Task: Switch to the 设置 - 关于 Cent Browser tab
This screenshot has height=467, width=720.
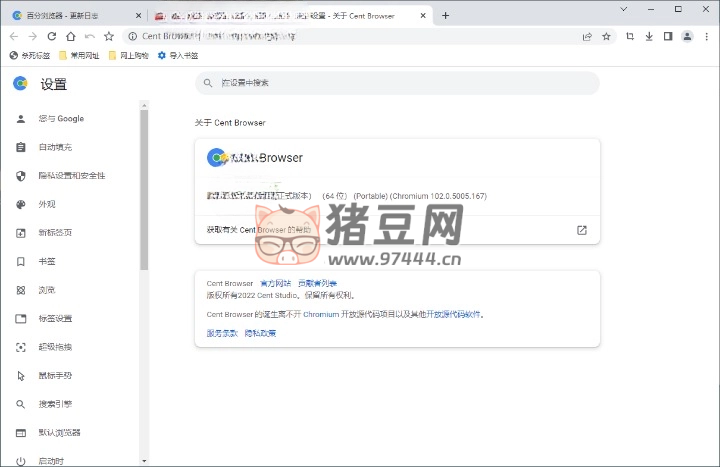Action: coord(290,16)
